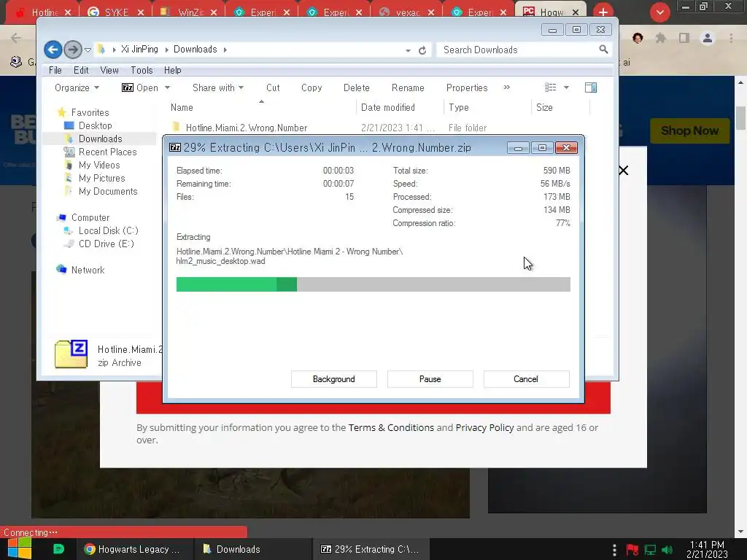Click the search magnifier icon
This screenshot has width=747, height=560.
tap(603, 50)
